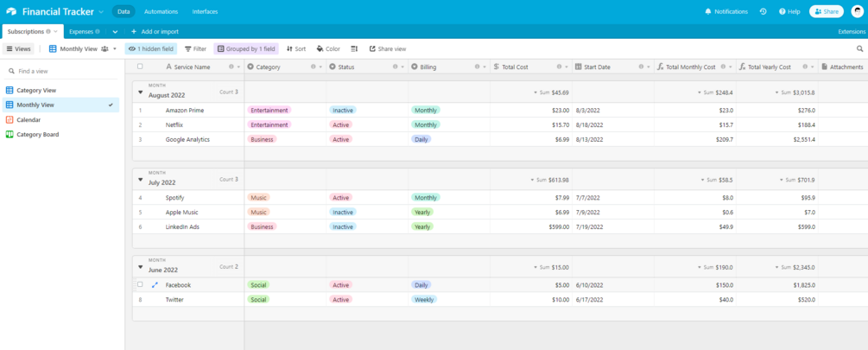868x350 pixels.
Task: Switch to the Automations tab
Action: tap(162, 11)
